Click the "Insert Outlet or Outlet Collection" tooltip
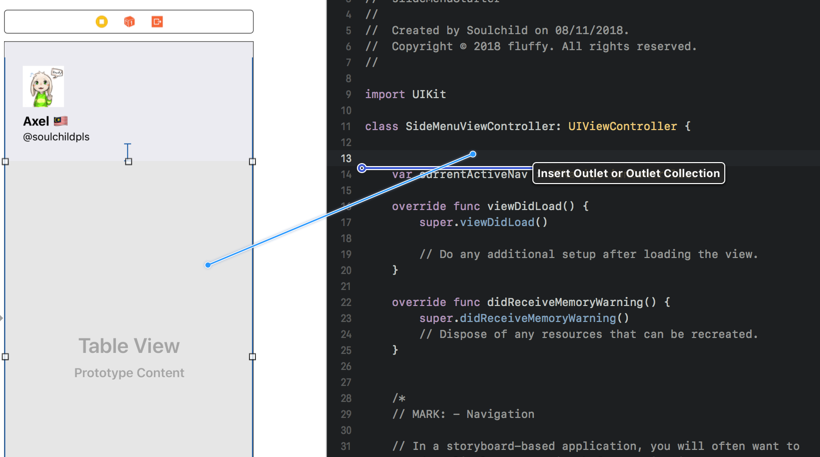The height and width of the screenshot is (457, 820). (628, 173)
